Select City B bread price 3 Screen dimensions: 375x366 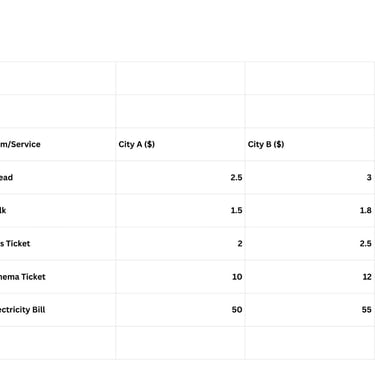pos(310,177)
